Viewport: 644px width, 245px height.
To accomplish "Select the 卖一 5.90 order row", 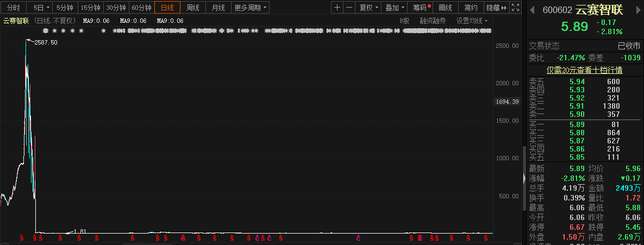I will [584, 114].
